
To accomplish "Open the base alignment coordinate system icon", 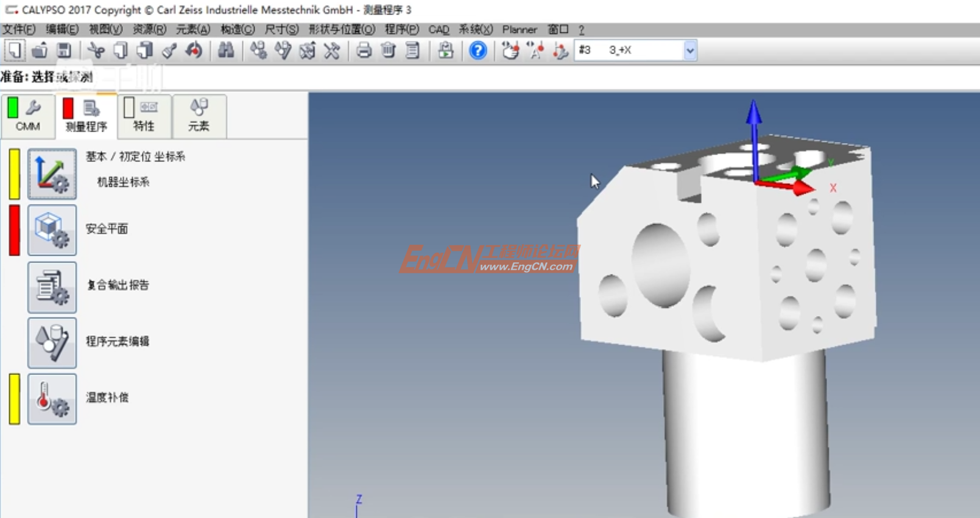I will [52, 174].
